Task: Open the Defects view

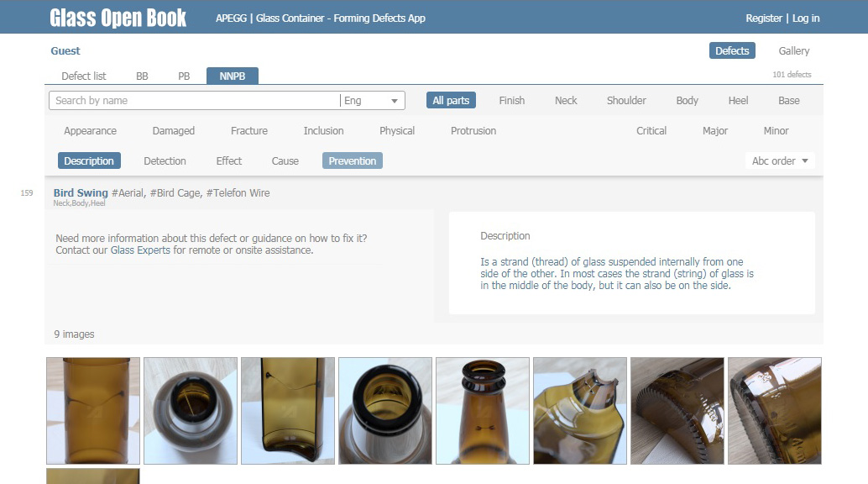Action: (x=731, y=50)
